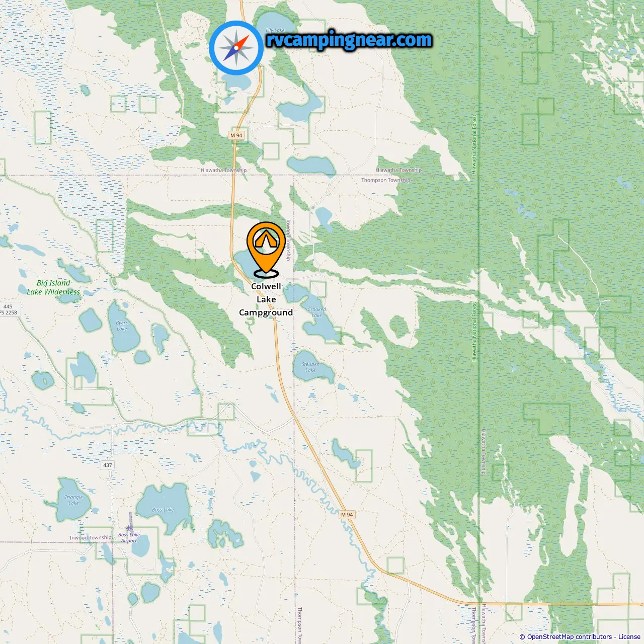Click the Byers Lake label
644x644 pixels.
click(122, 326)
